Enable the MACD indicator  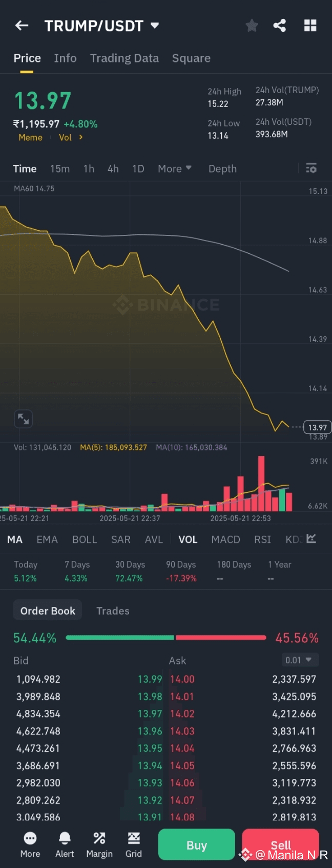coord(225,539)
